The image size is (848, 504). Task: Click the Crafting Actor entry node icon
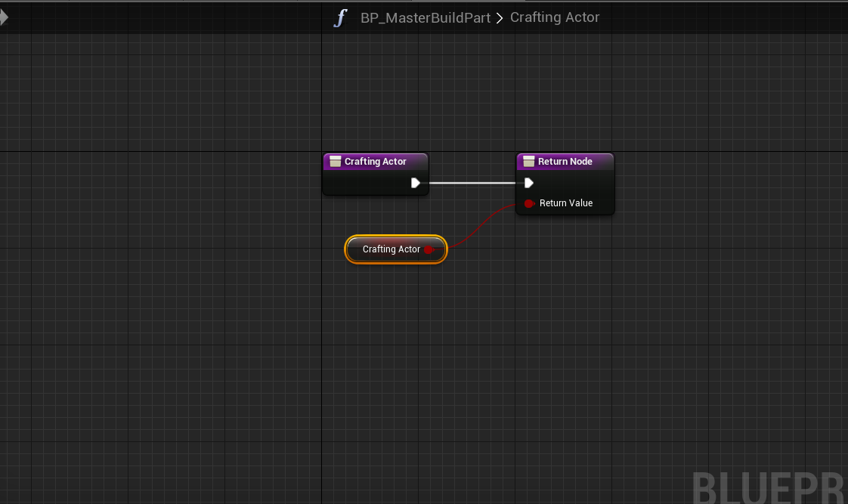click(336, 161)
